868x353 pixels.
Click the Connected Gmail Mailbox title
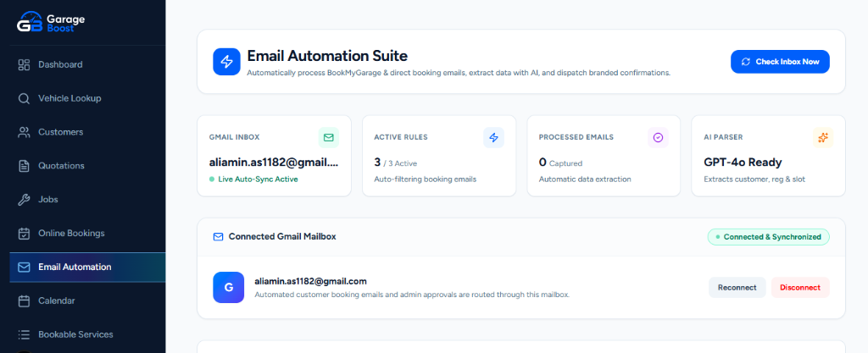click(282, 236)
